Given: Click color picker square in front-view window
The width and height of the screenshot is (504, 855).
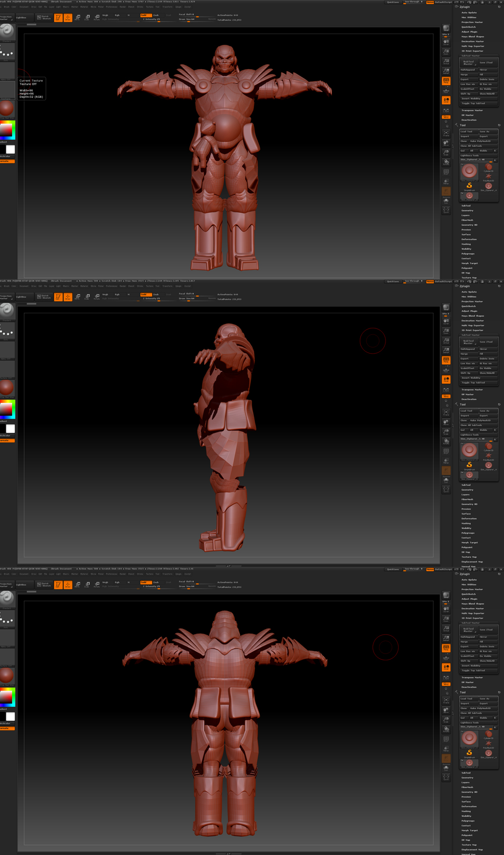Looking at the screenshot, I should coord(7,130).
